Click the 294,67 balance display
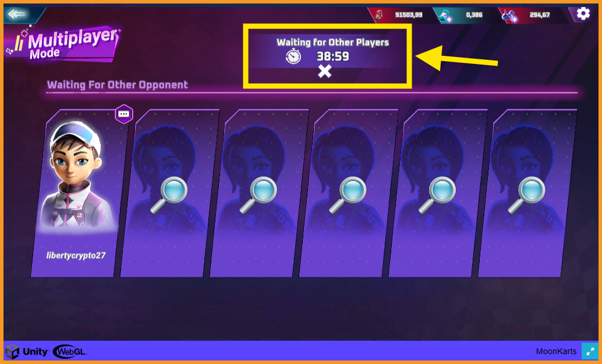 [540, 15]
